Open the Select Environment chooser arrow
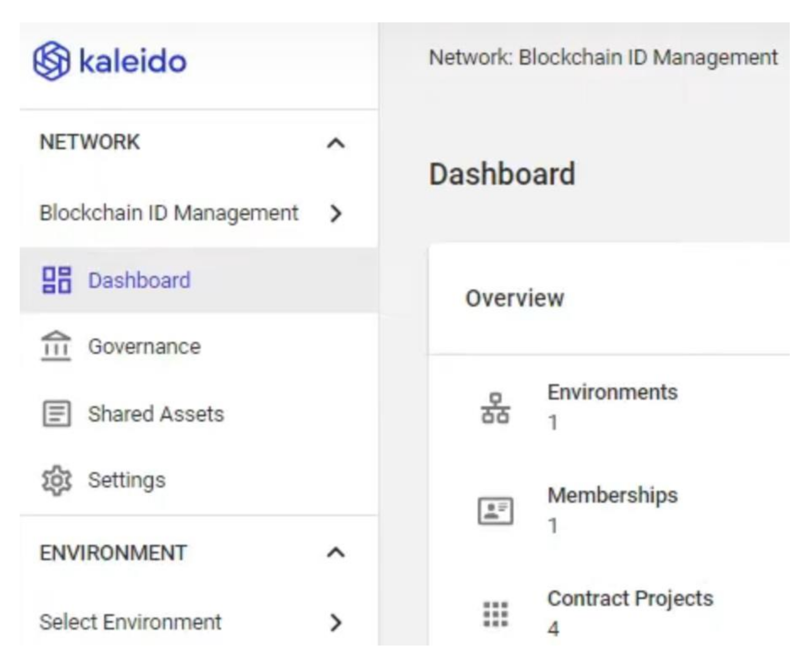The image size is (812, 664). (x=336, y=622)
